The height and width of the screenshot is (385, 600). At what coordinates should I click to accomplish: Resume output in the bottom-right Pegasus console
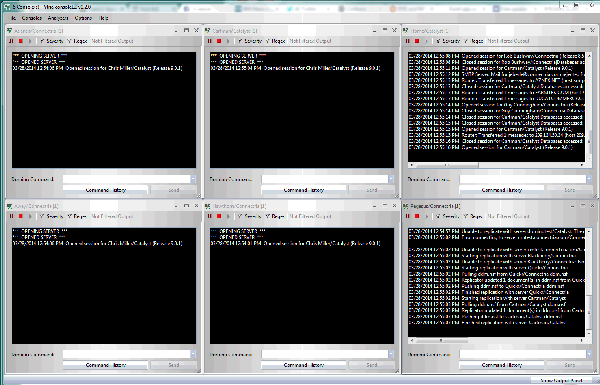click(x=426, y=216)
